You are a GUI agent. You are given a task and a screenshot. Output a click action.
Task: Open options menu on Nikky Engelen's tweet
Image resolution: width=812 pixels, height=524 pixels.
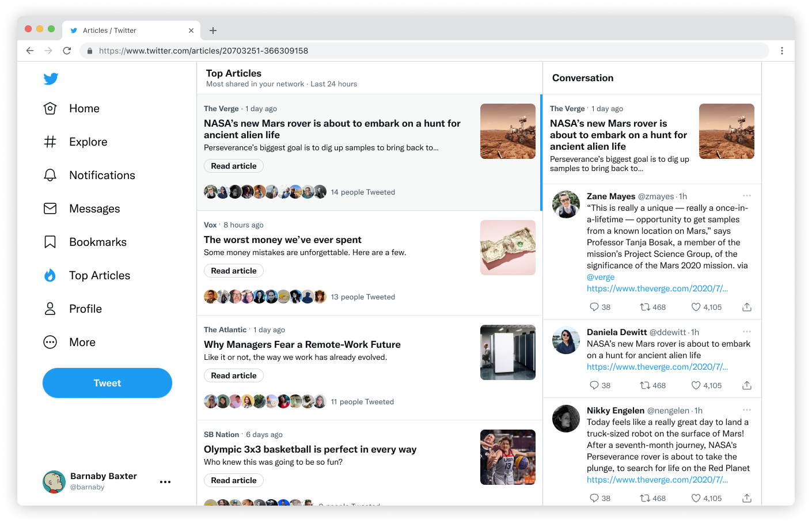[x=747, y=410]
